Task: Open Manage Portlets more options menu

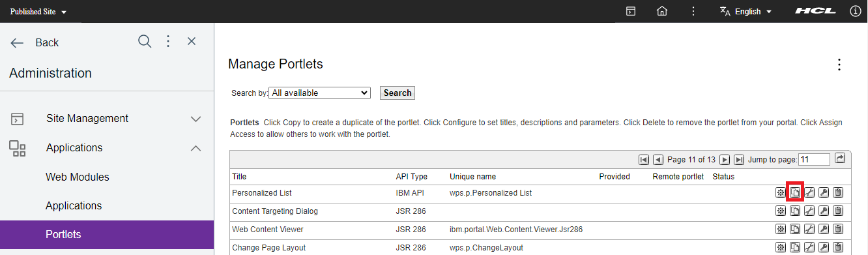Action: (x=839, y=65)
